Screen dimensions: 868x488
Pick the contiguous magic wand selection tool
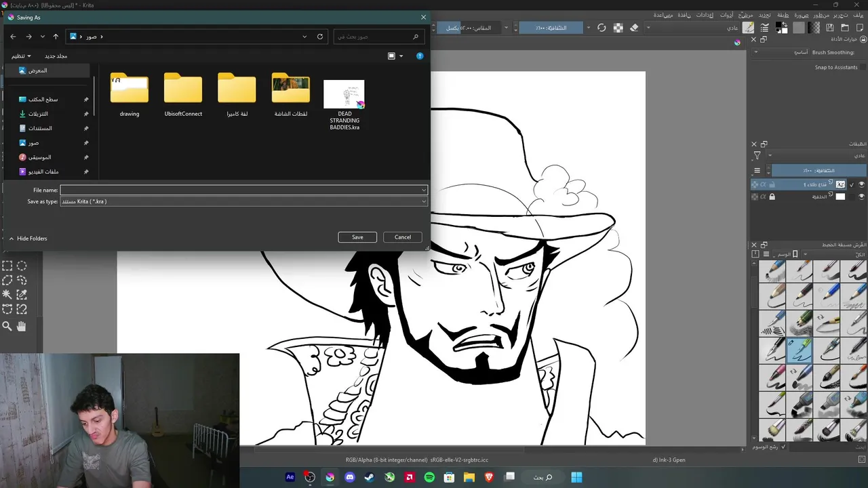point(7,294)
